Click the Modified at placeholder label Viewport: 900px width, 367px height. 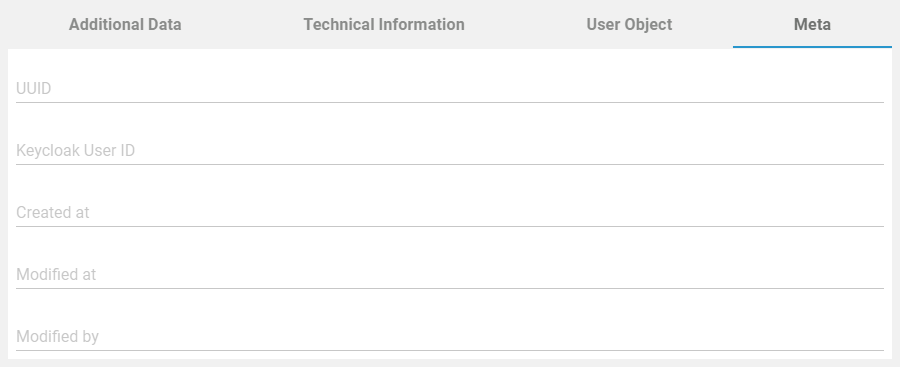click(x=56, y=275)
